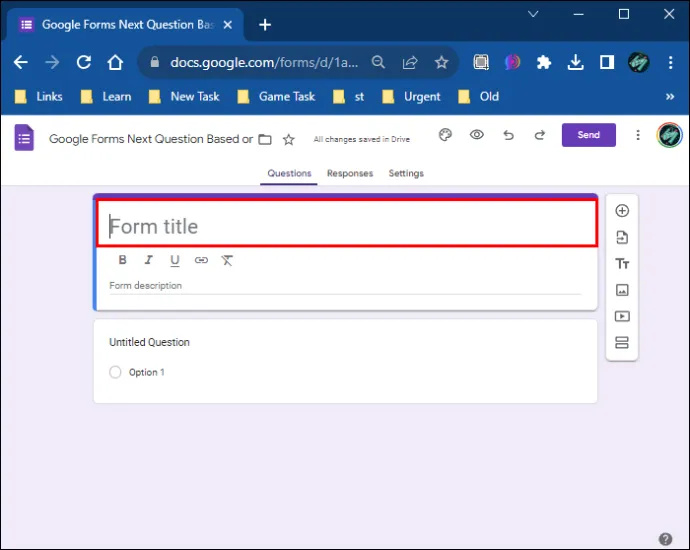Open the New Task bookmark folder
The height and width of the screenshot is (550, 690).
(184, 97)
